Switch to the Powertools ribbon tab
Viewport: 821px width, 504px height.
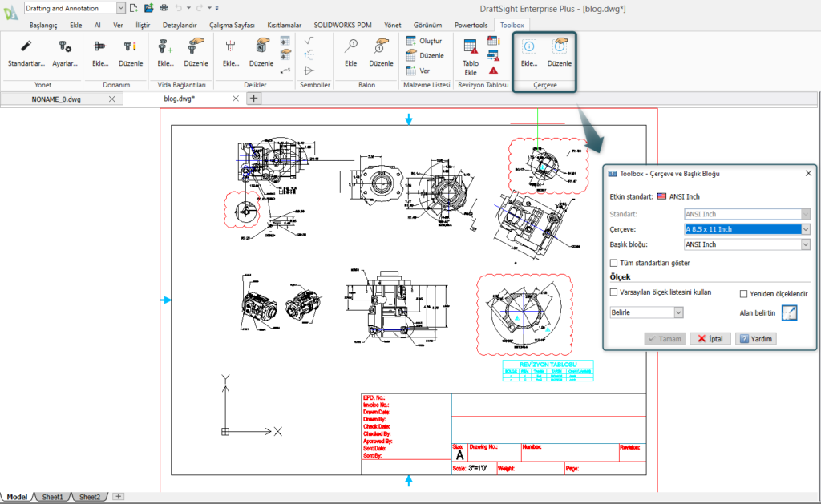pyautogui.click(x=471, y=25)
